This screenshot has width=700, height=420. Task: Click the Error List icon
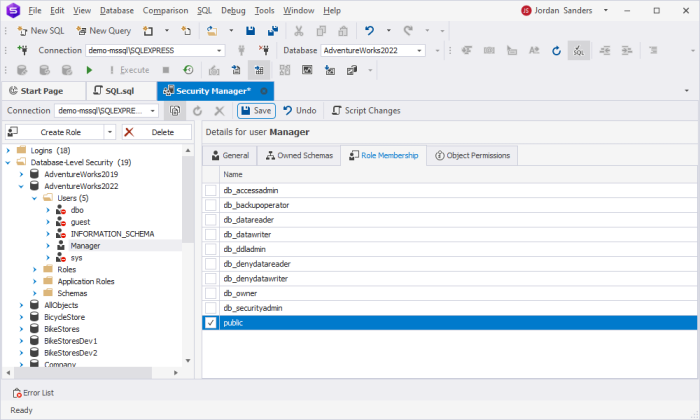(x=17, y=393)
